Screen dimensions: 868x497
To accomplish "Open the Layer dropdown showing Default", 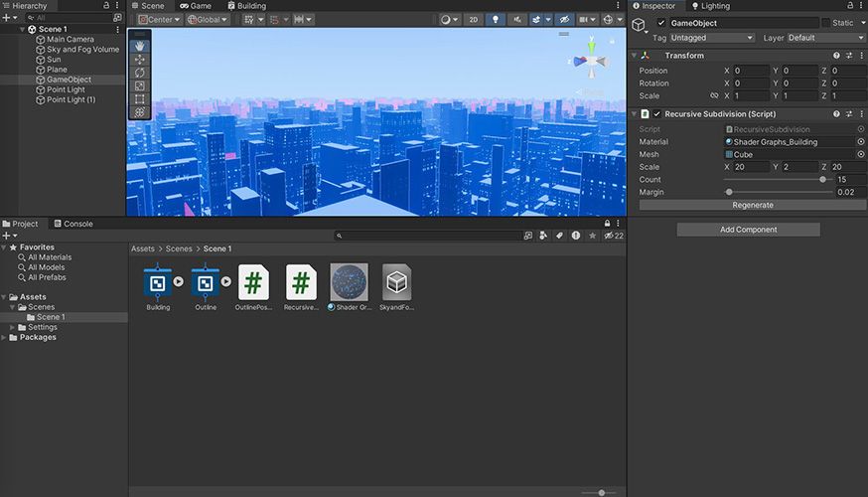I will [x=825, y=38].
